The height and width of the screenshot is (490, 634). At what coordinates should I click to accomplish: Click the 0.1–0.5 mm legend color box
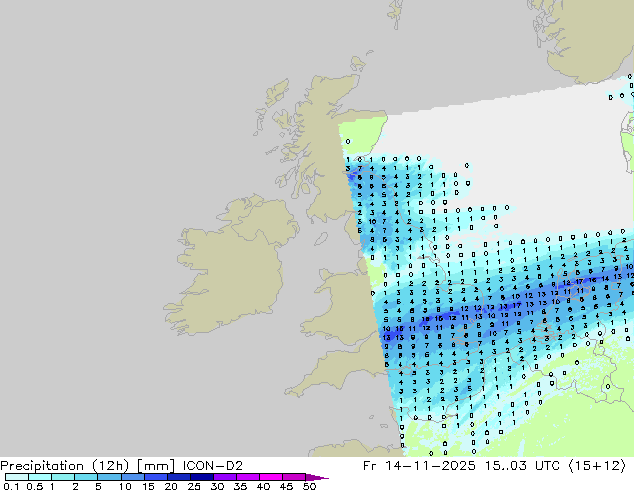click(x=17, y=477)
